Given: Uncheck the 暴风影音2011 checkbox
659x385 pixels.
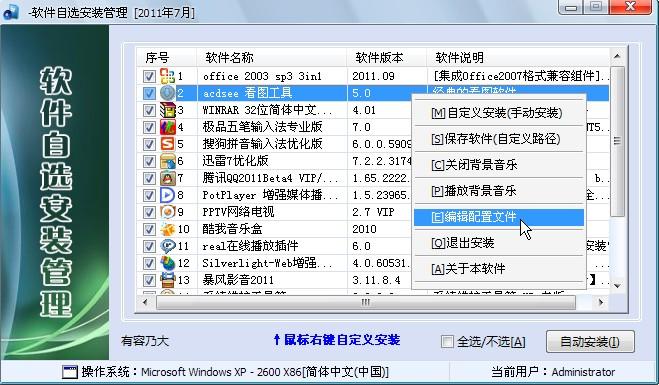Looking at the screenshot, I should pos(149,280).
